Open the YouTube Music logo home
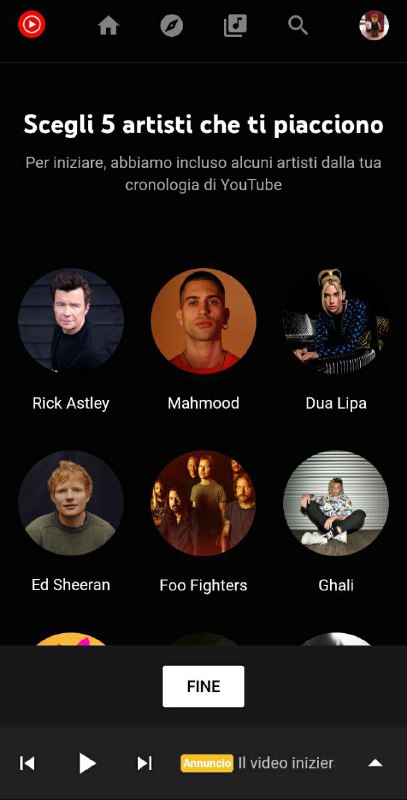This screenshot has width=407, height=800. coord(32,24)
